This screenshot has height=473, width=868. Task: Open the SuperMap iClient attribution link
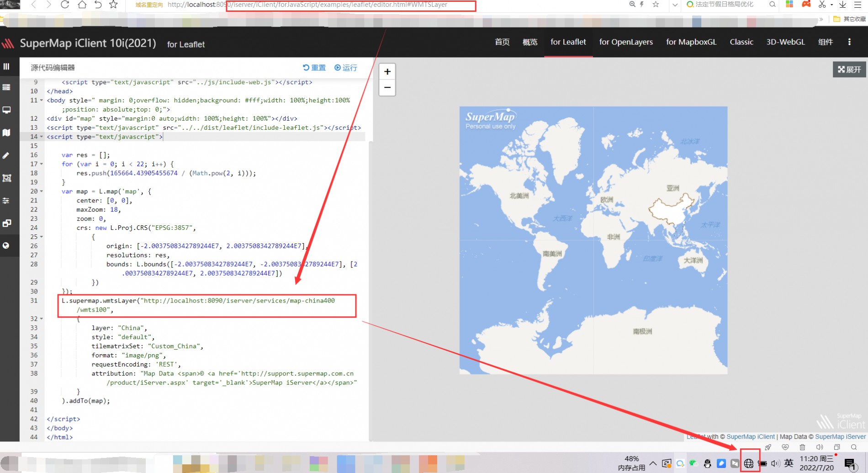[x=751, y=436]
